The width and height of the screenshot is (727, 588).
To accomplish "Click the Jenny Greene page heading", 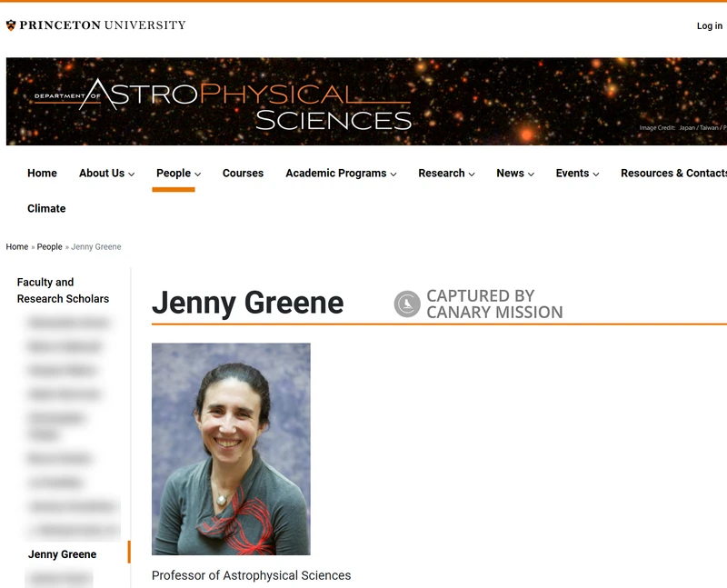I will coord(247,303).
